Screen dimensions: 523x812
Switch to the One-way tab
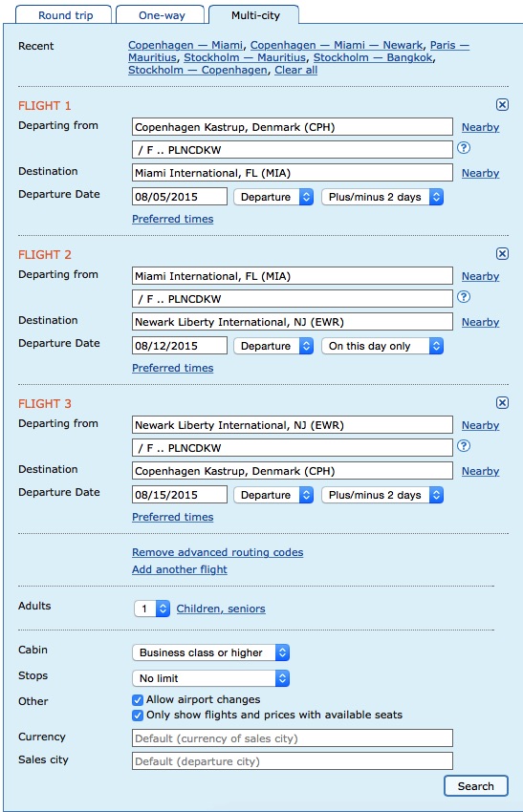tap(162, 15)
